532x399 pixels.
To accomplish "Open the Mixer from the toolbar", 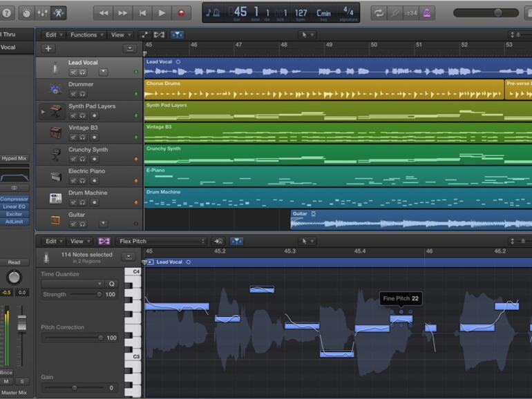I will tap(43, 12).
